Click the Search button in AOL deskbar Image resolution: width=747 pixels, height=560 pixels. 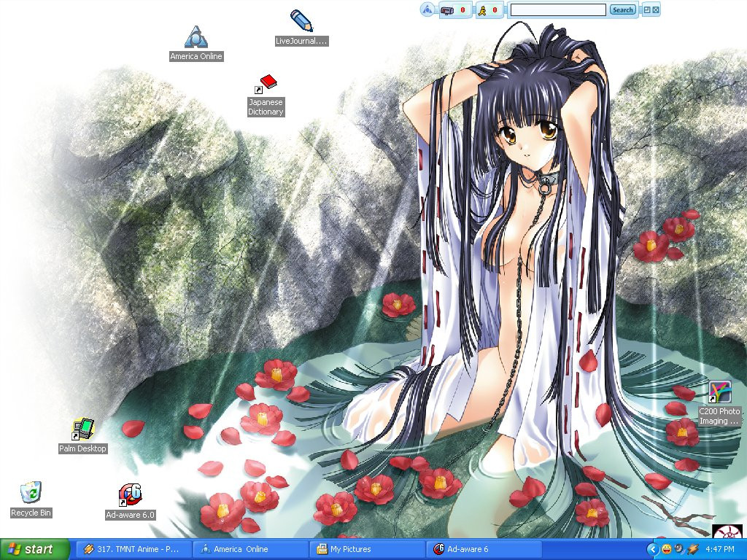coord(623,10)
